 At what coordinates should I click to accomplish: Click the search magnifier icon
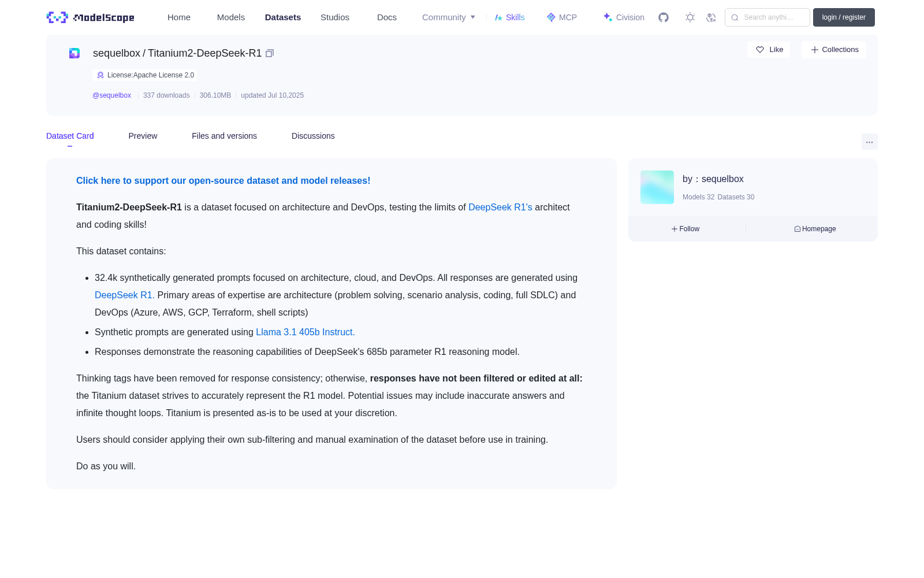coord(735,17)
